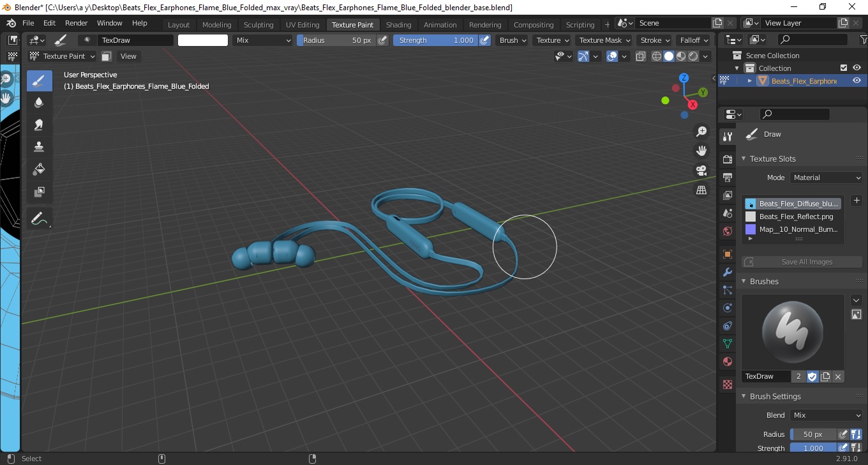The image size is (868, 465).
Task: Open the Modifiers wrench tab
Action: tap(727, 272)
